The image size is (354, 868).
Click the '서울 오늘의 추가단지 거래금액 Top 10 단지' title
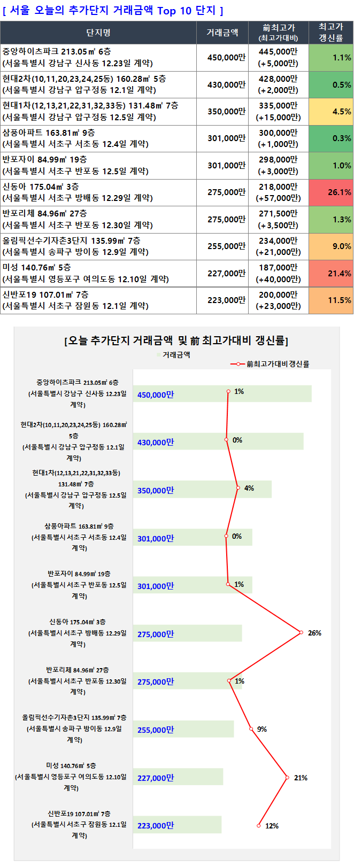tap(112, 11)
